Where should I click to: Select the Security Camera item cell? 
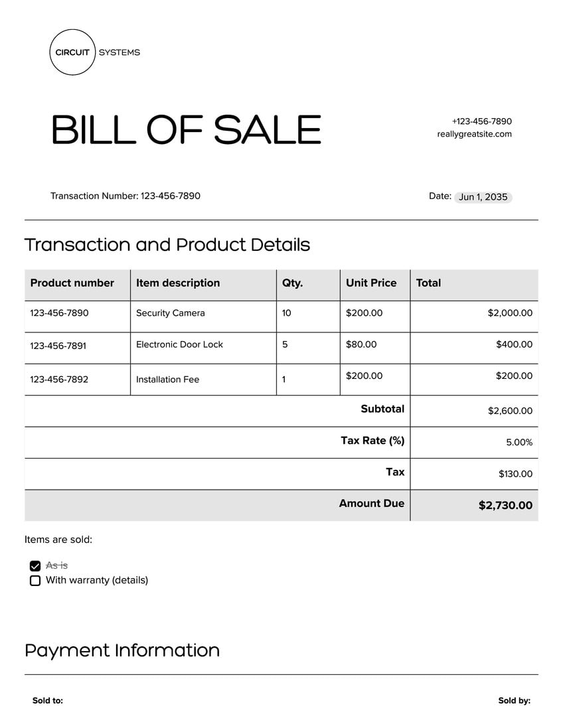coord(203,316)
